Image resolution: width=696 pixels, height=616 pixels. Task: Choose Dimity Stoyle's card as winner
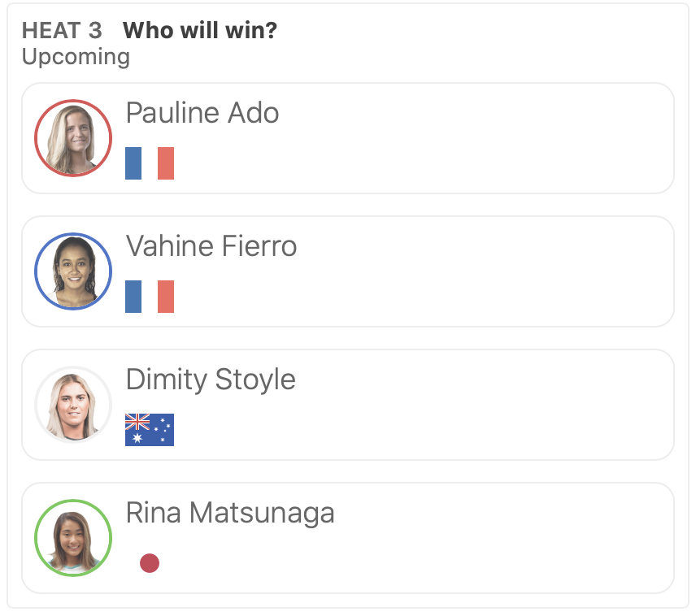[423, 405]
